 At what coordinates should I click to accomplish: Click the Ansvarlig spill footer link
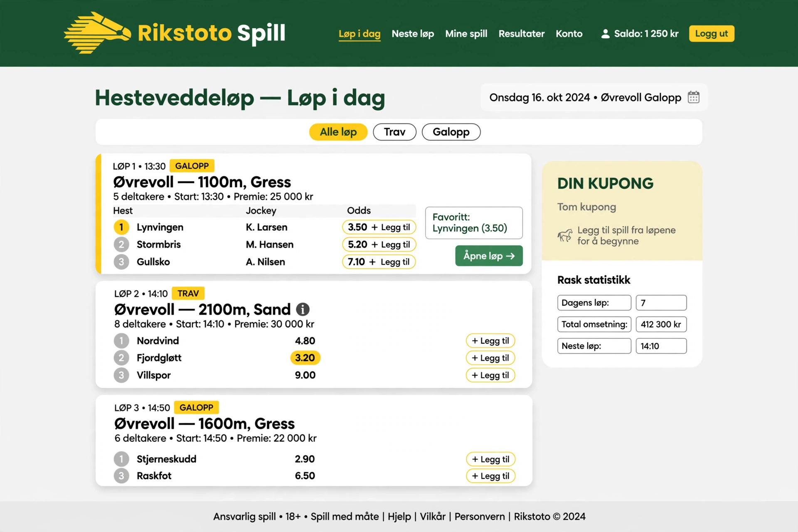click(244, 517)
